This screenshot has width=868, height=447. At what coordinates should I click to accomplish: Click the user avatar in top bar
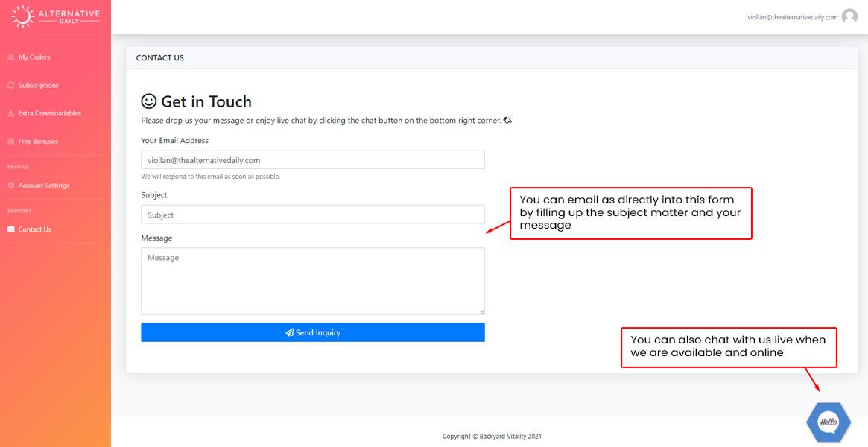849,17
